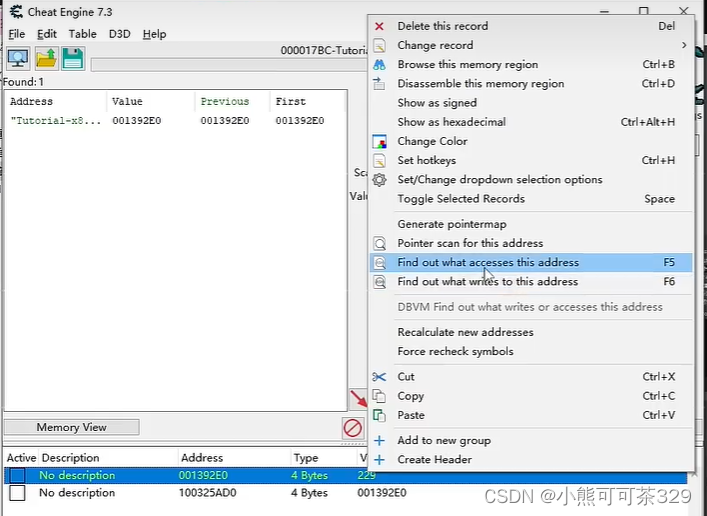Image resolution: width=707 pixels, height=516 pixels.
Task: Click the Address column header in results
Action: [56, 101]
